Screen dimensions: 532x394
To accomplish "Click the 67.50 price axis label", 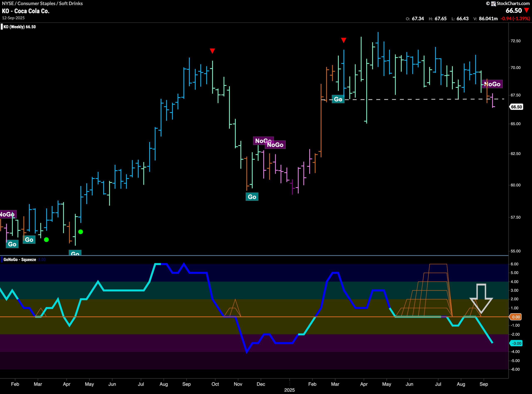I will point(516,95).
